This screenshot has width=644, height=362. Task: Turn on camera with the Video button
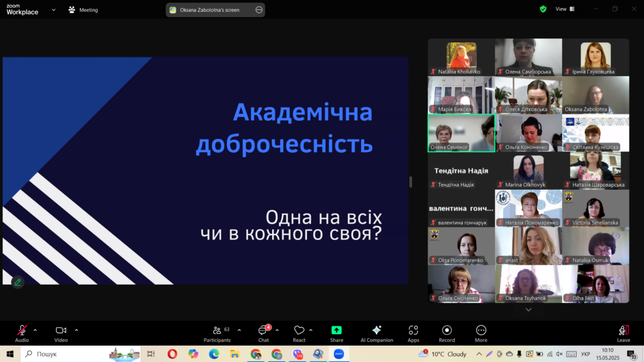coord(61,333)
